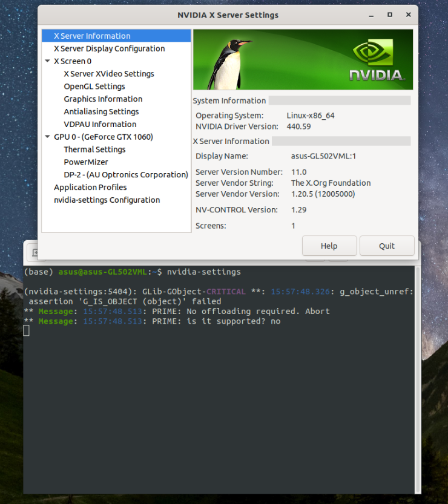
Task: Open Application Profiles page
Action: (x=90, y=187)
